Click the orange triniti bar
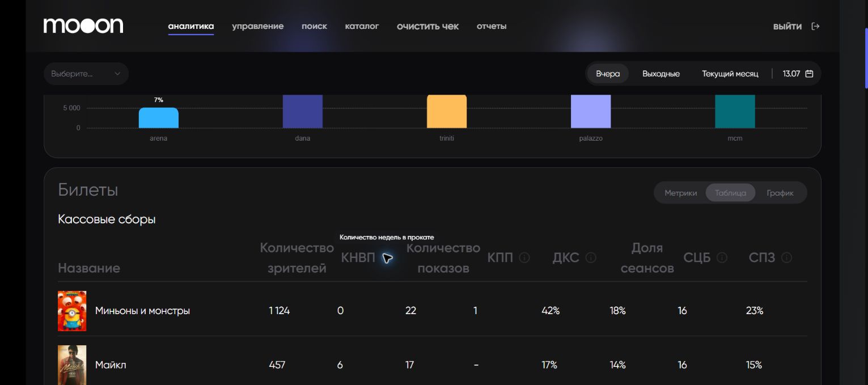 point(447,111)
